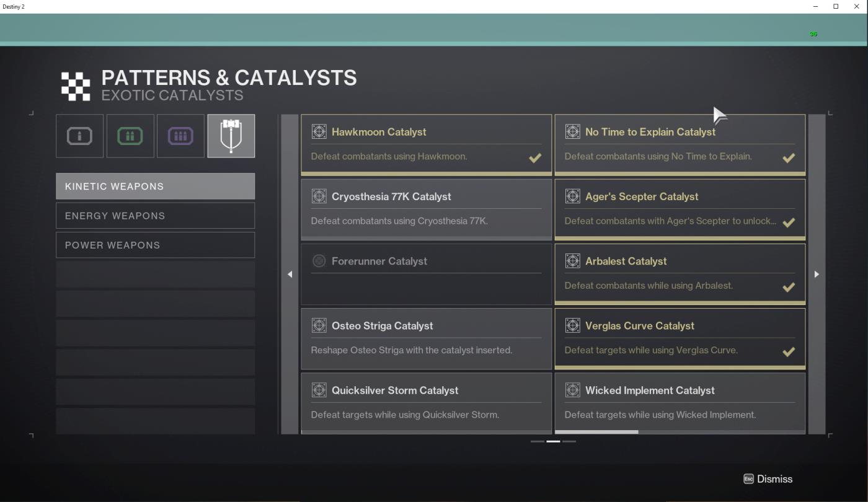This screenshot has width=868, height=502.
Task: Open the Quicksilver Storm Catalyst title
Action: (x=395, y=390)
